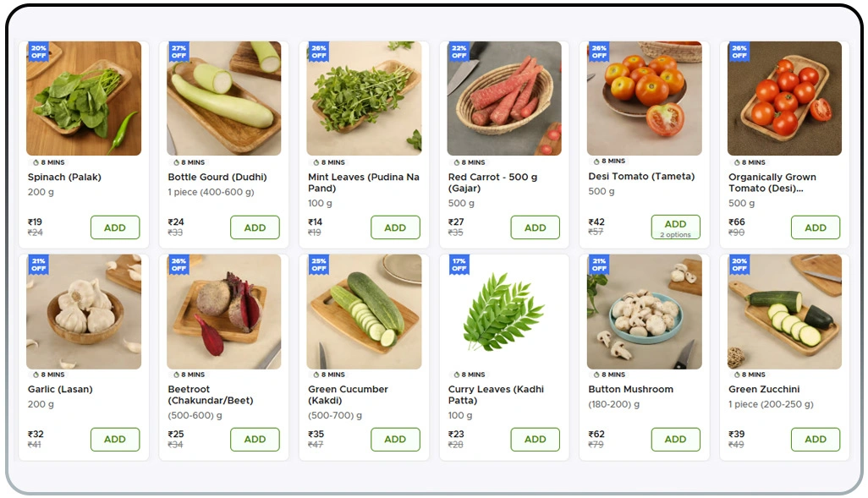Add Beetroot to the cart

coord(255,440)
